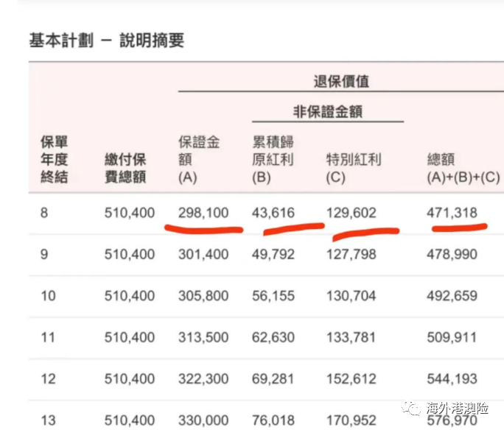Screen dimensions: 504x430
Task: Click the 保證金額 (A) column header
Action: (199, 160)
